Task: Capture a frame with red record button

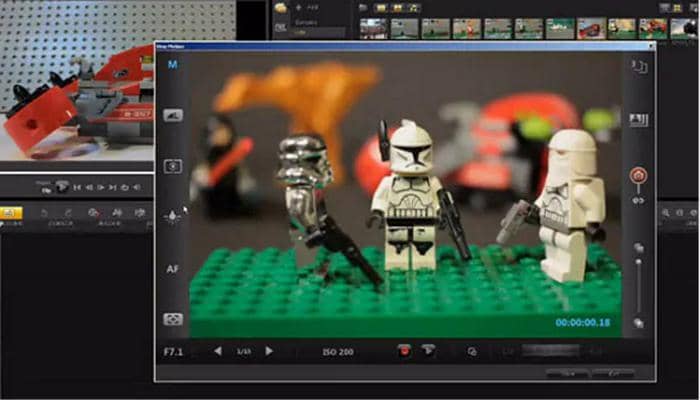Action: (x=404, y=351)
